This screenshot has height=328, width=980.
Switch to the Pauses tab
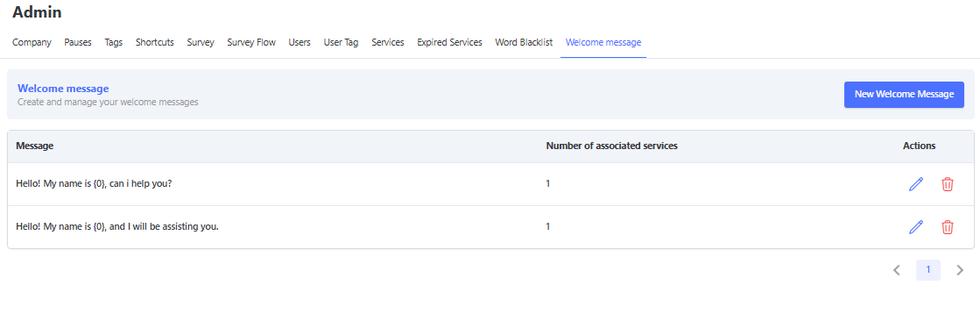point(77,43)
